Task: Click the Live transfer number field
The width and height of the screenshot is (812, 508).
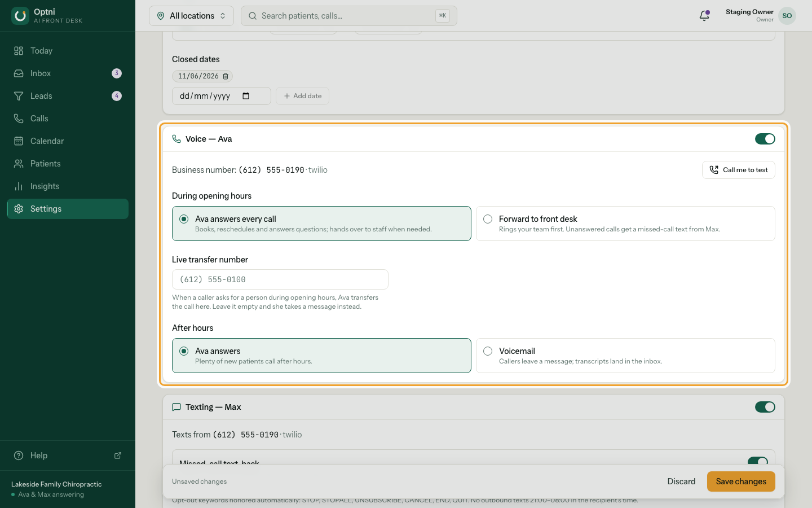Action: pos(280,279)
